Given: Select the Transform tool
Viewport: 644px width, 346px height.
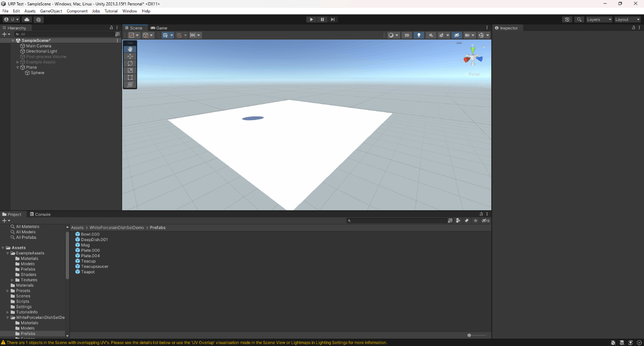Looking at the screenshot, I should click(x=130, y=85).
